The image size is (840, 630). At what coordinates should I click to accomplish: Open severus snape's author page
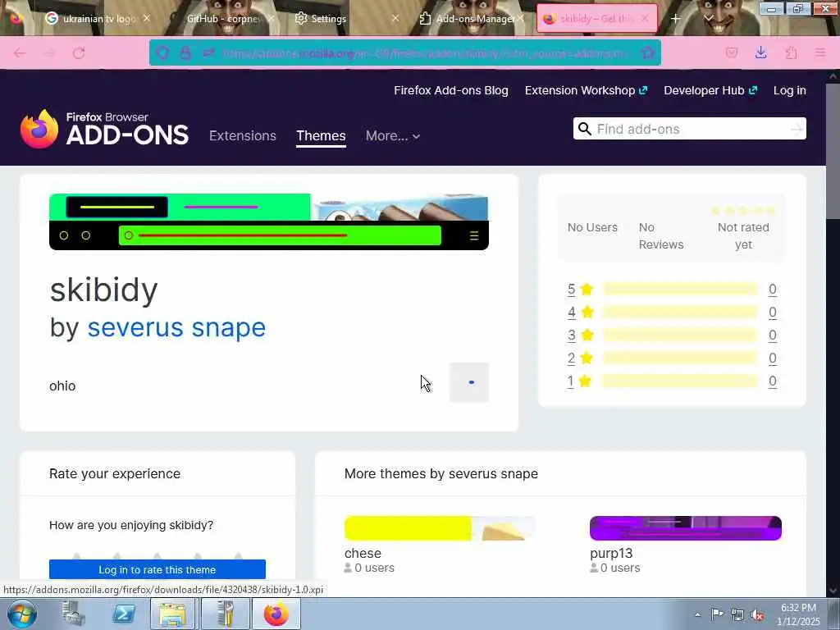pyautogui.click(x=176, y=327)
